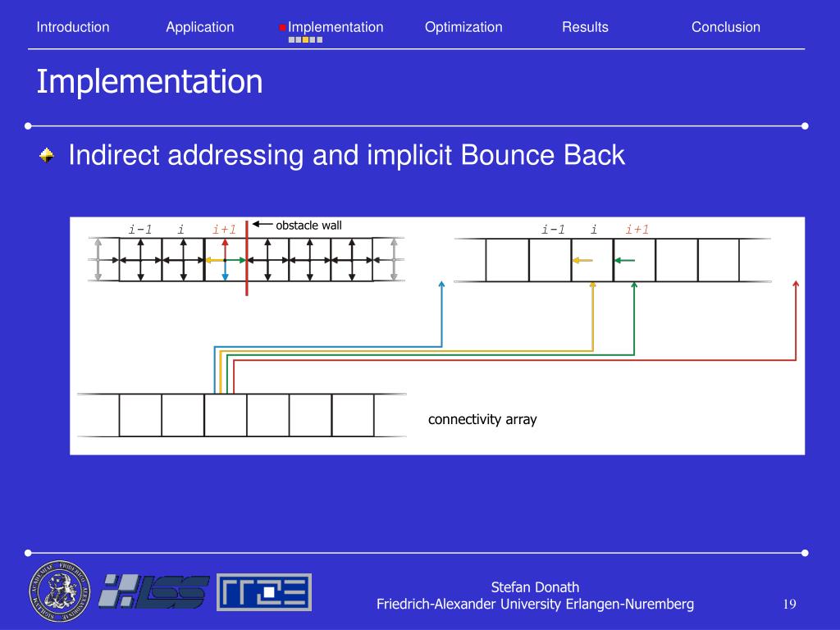Go to the Introduction section
840x630 pixels.
coord(73,27)
